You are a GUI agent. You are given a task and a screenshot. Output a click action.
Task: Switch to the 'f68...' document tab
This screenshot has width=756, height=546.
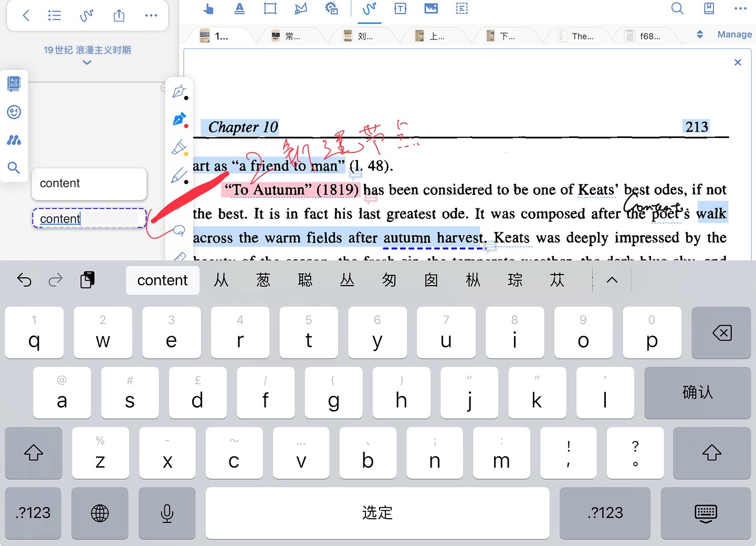coord(647,36)
